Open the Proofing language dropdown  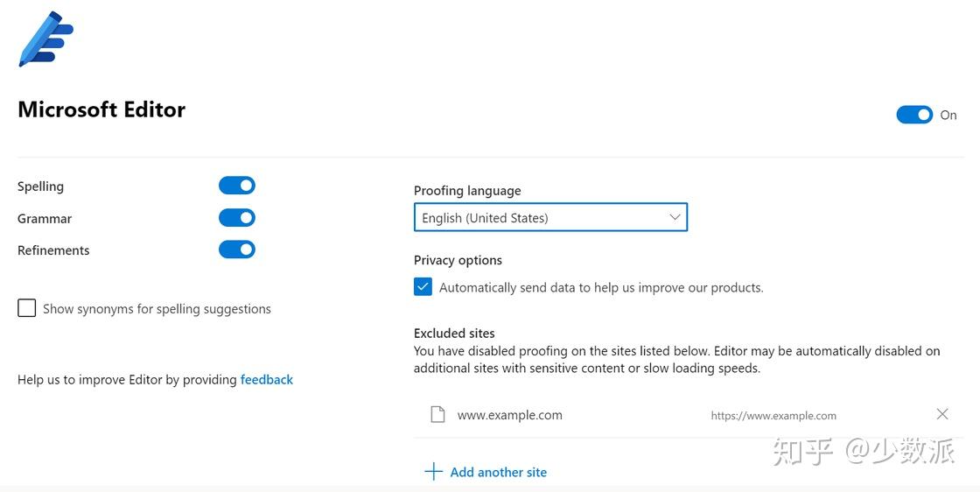coord(550,218)
